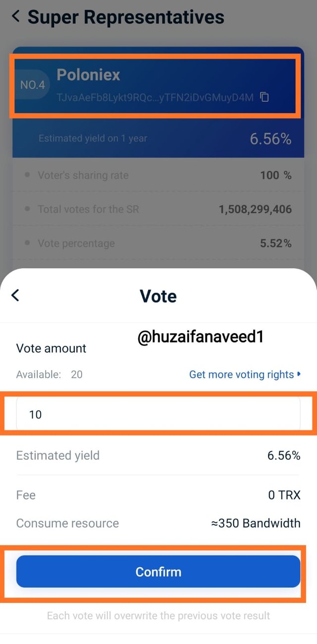317x644 pixels.
Task: Tap the Poloniex representative name
Action: pyautogui.click(x=89, y=75)
